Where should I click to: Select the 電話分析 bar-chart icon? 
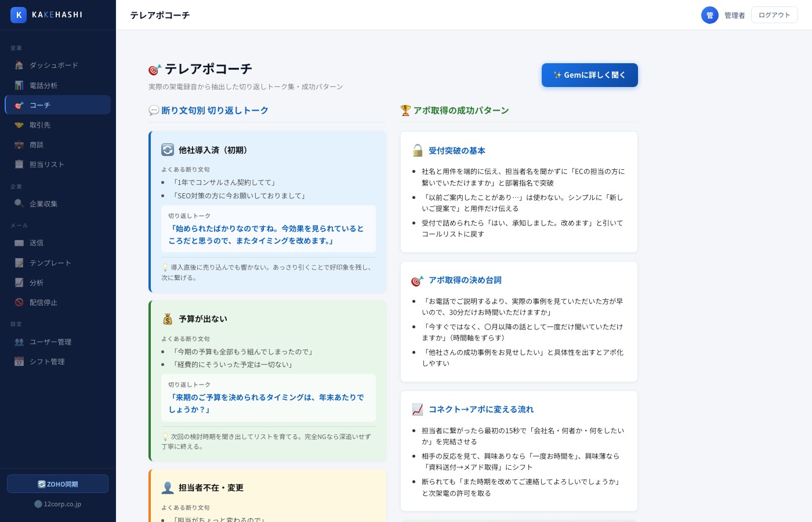point(19,85)
